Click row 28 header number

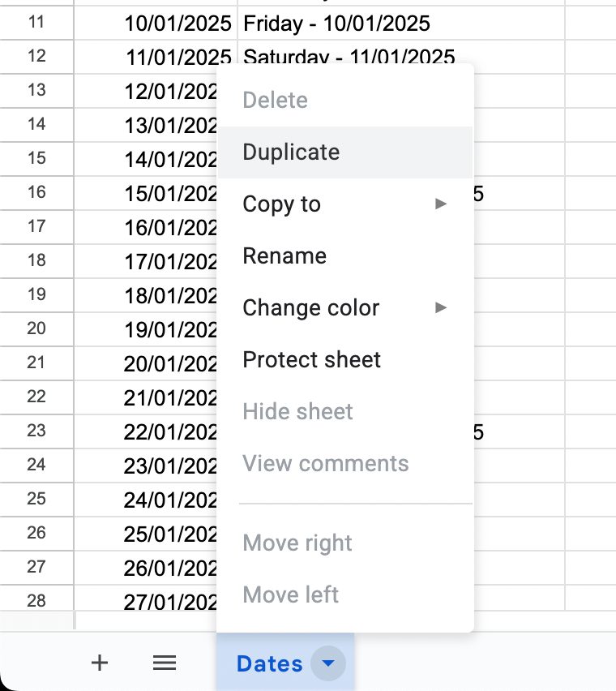coord(36,600)
